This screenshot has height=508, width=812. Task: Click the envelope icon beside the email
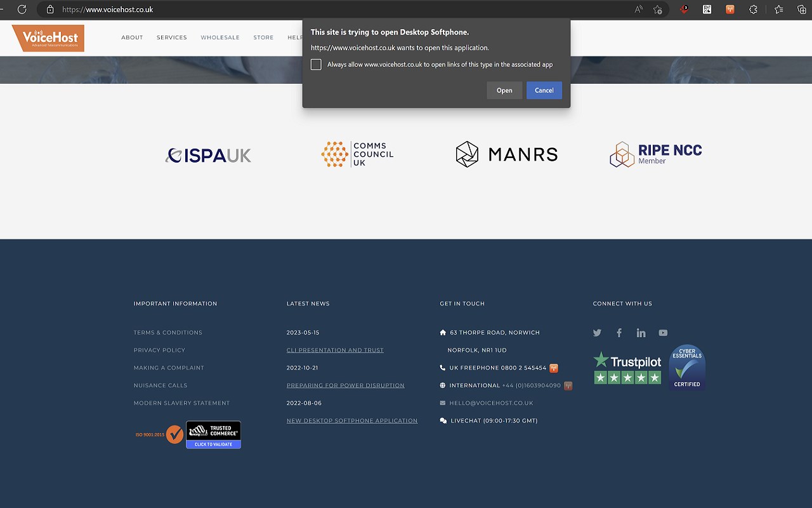[443, 403]
